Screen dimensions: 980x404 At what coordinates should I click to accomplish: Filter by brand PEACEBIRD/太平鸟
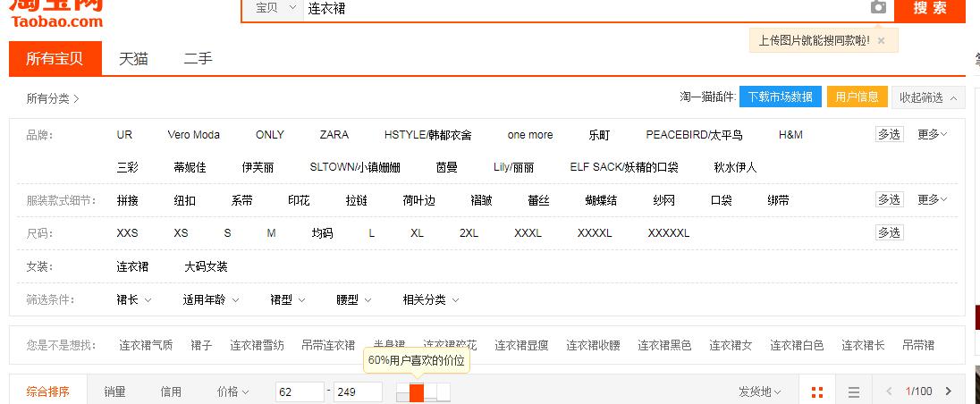pyautogui.click(x=695, y=135)
